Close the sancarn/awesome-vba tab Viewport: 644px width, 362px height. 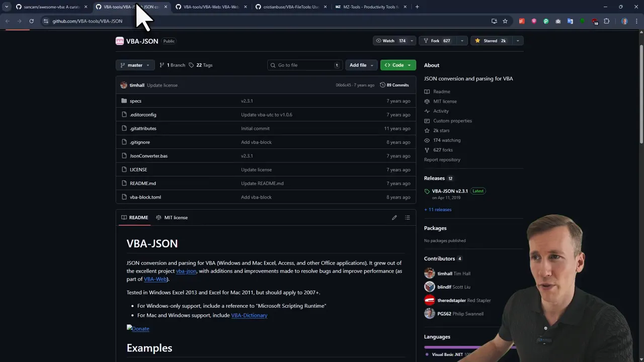pos(86,7)
